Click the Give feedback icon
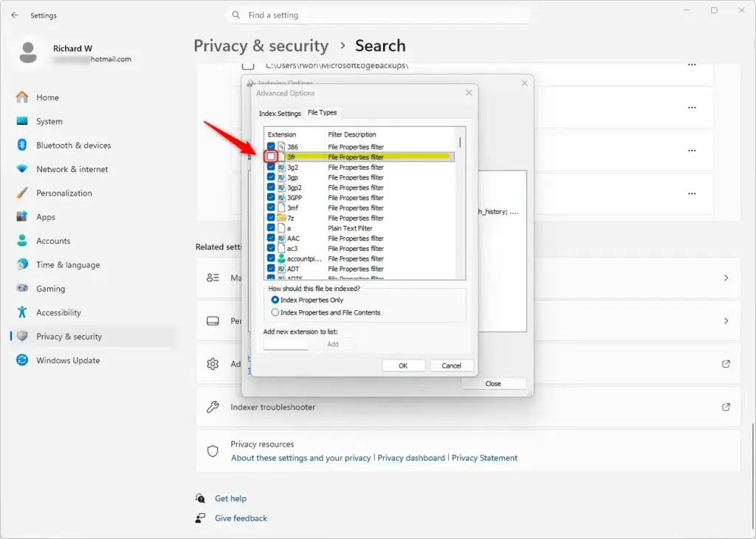 [200, 518]
